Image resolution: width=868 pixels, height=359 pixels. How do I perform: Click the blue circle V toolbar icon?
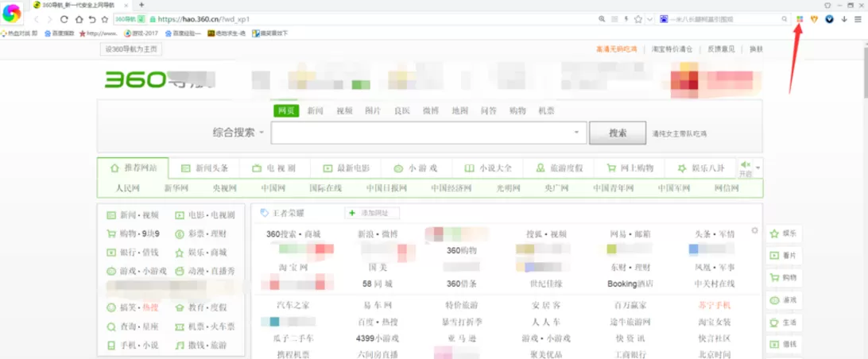(829, 19)
